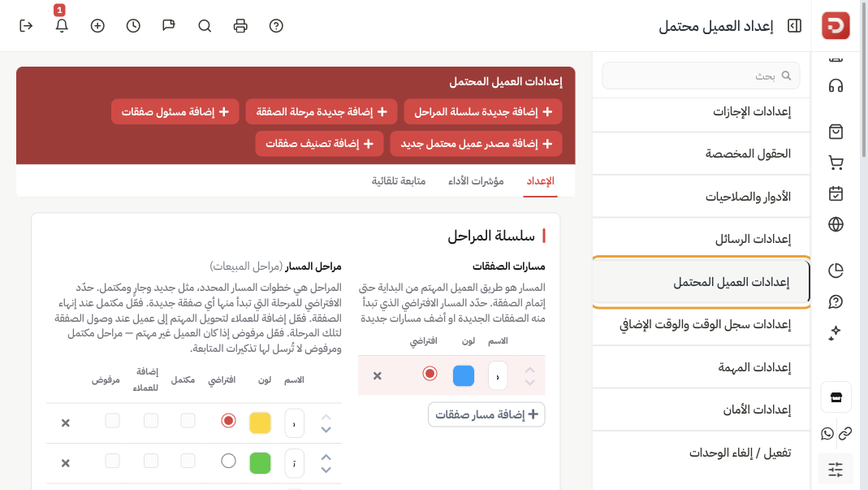This screenshot has width=868, height=490.
Task: Open the globe icon in sidebar
Action: pyautogui.click(x=836, y=224)
